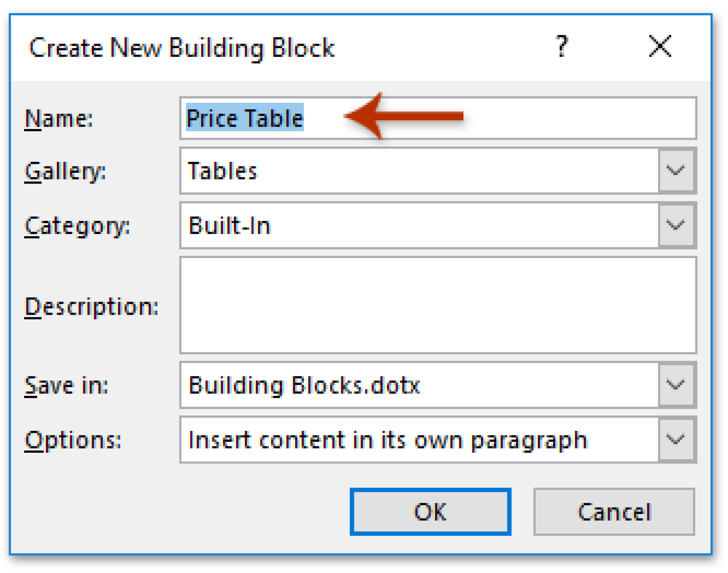Click the Gallery label
Viewport: 728px width, 573px height.
click(65, 171)
